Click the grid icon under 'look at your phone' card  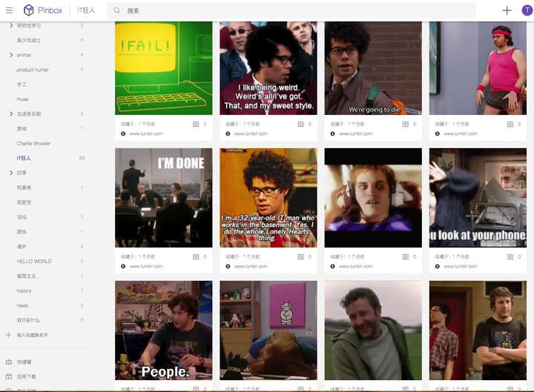[x=510, y=256]
